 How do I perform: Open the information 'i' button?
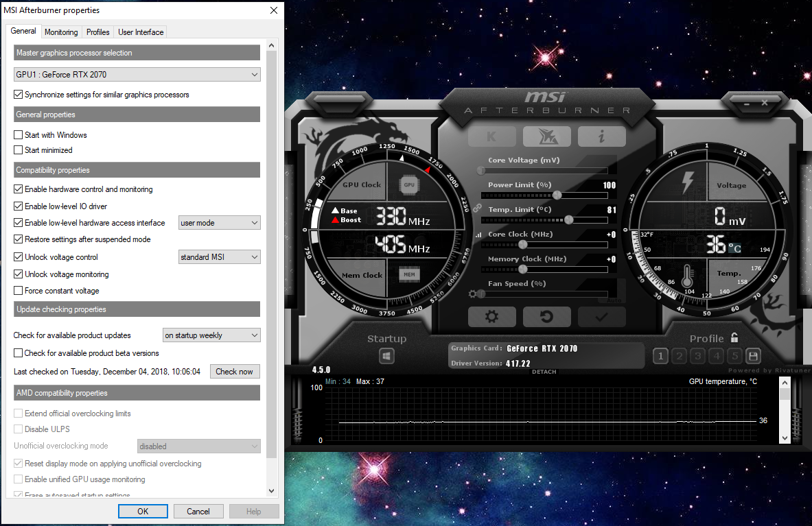click(601, 136)
